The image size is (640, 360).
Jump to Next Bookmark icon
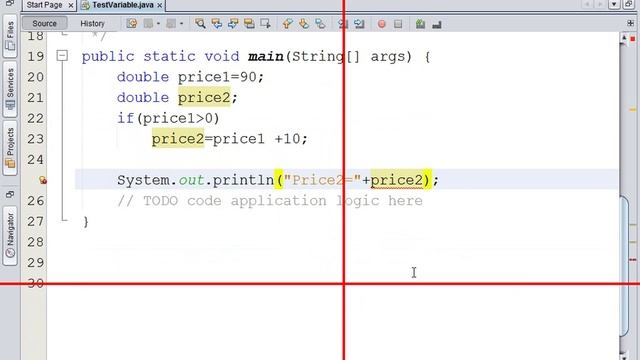[304, 24]
